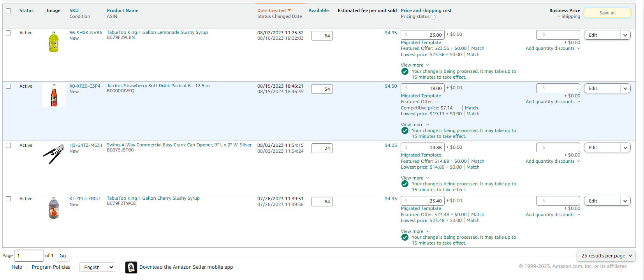Open the Edit dropdown arrow for Jarritos Strawberry
Screen dimensions: 644x280
(x=625, y=88)
